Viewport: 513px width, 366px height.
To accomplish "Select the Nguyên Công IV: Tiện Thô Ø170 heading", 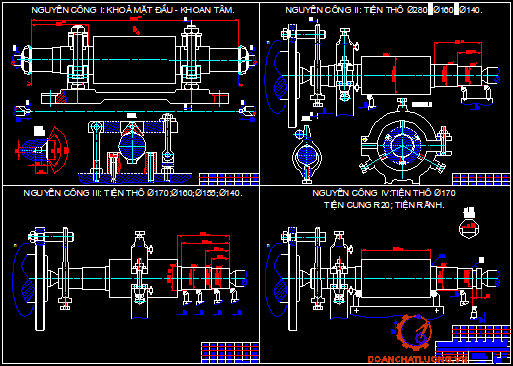I will tap(384, 193).
